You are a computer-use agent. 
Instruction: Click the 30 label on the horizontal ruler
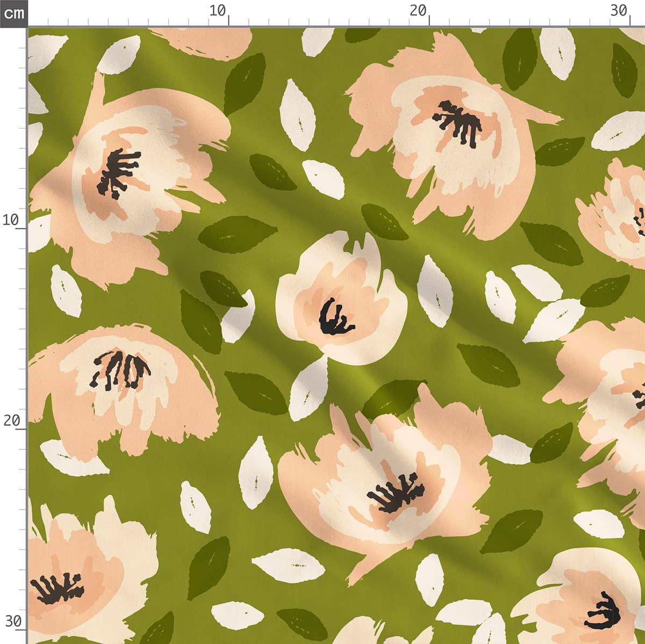pyautogui.click(x=619, y=11)
